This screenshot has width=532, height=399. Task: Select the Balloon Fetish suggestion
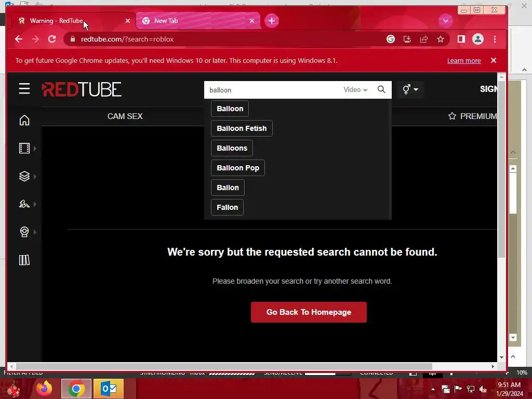(x=242, y=128)
